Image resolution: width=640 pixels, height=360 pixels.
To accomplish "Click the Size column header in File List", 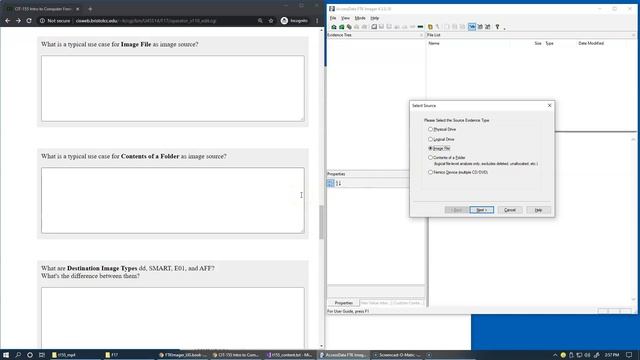I will [x=538, y=43].
